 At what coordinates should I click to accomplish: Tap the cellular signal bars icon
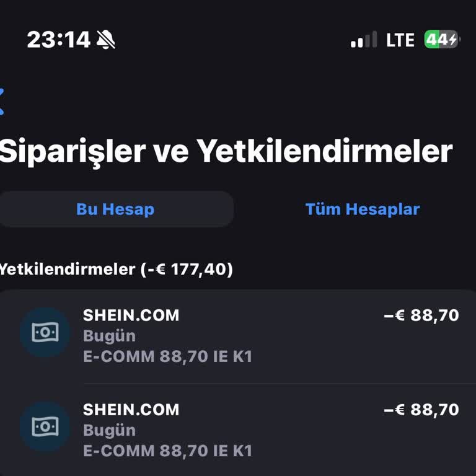(364, 40)
